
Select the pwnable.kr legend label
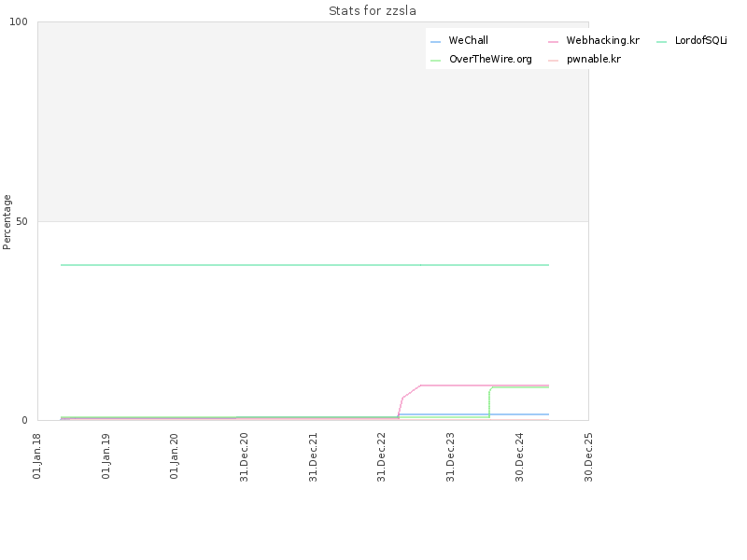click(x=593, y=59)
